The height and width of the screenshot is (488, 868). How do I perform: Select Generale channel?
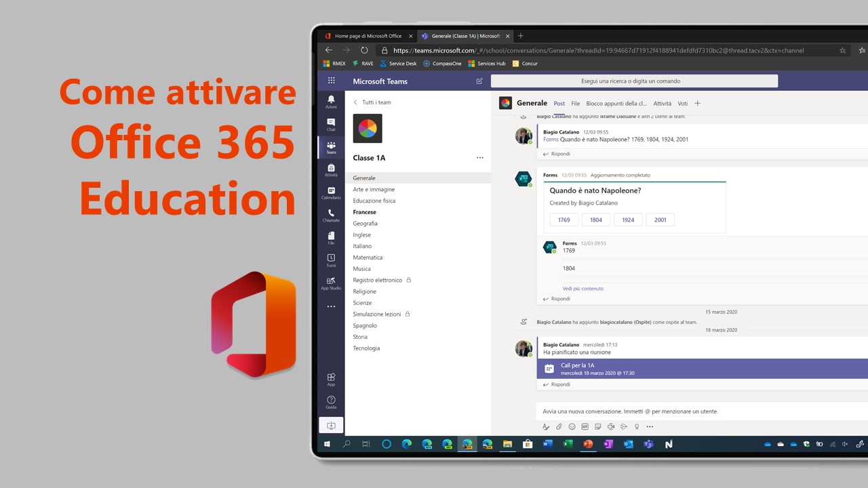coord(418,178)
